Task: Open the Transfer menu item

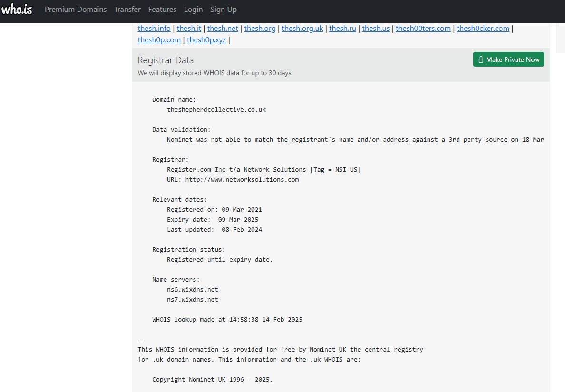Action: pos(127,10)
